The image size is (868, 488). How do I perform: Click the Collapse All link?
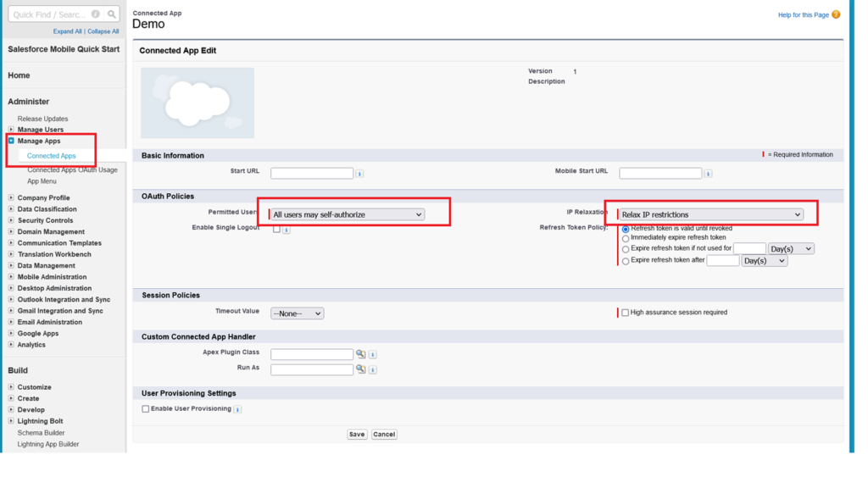103,31
